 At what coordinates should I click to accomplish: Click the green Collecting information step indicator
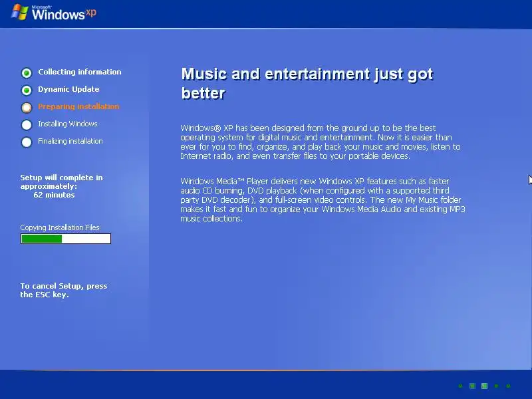tap(27, 72)
